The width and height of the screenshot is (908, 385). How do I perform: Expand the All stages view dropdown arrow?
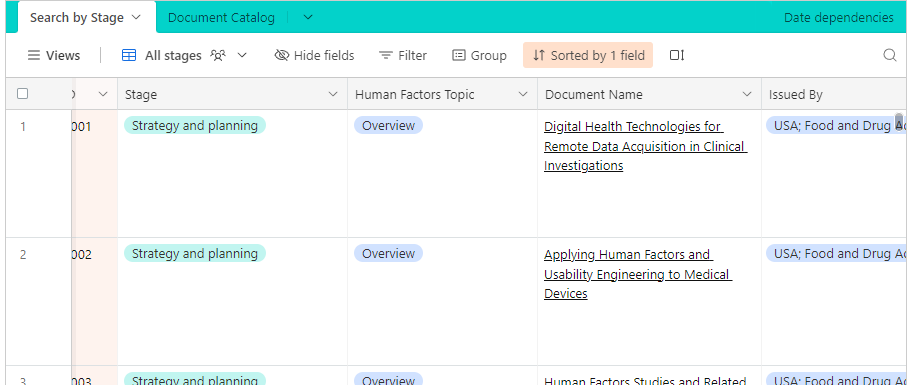243,56
